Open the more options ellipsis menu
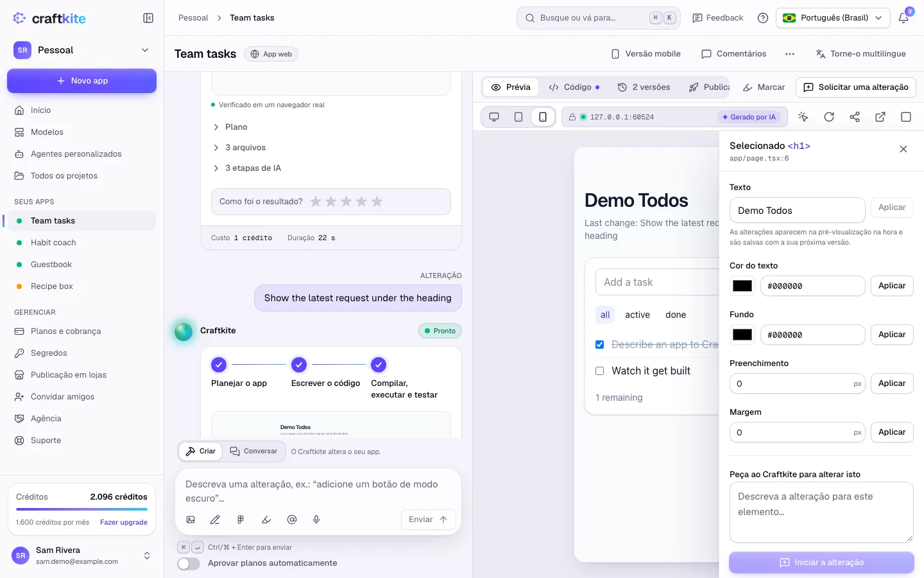 click(x=790, y=54)
